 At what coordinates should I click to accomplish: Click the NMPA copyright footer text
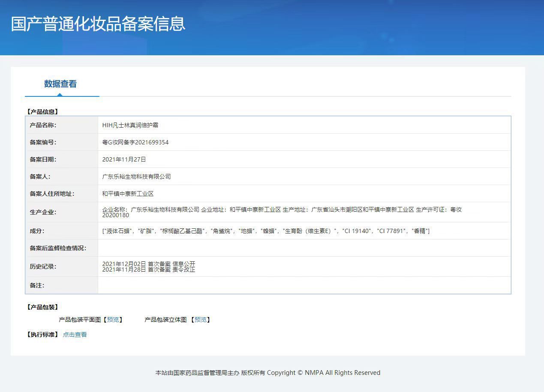click(267, 373)
